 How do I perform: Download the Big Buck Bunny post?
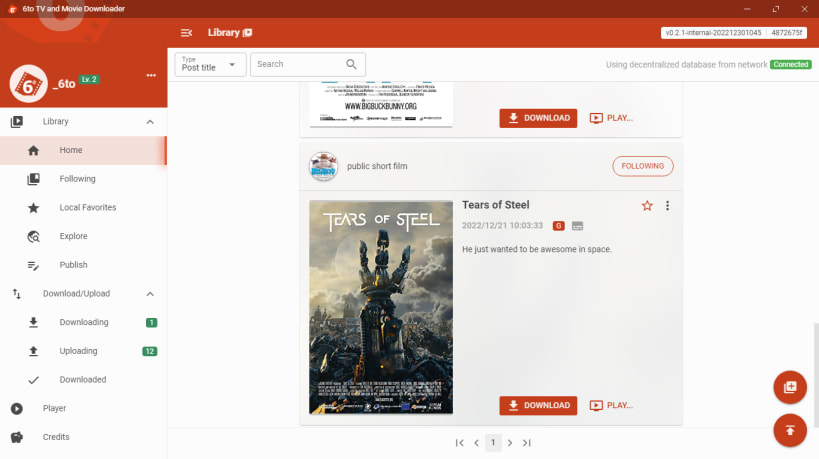coord(538,118)
